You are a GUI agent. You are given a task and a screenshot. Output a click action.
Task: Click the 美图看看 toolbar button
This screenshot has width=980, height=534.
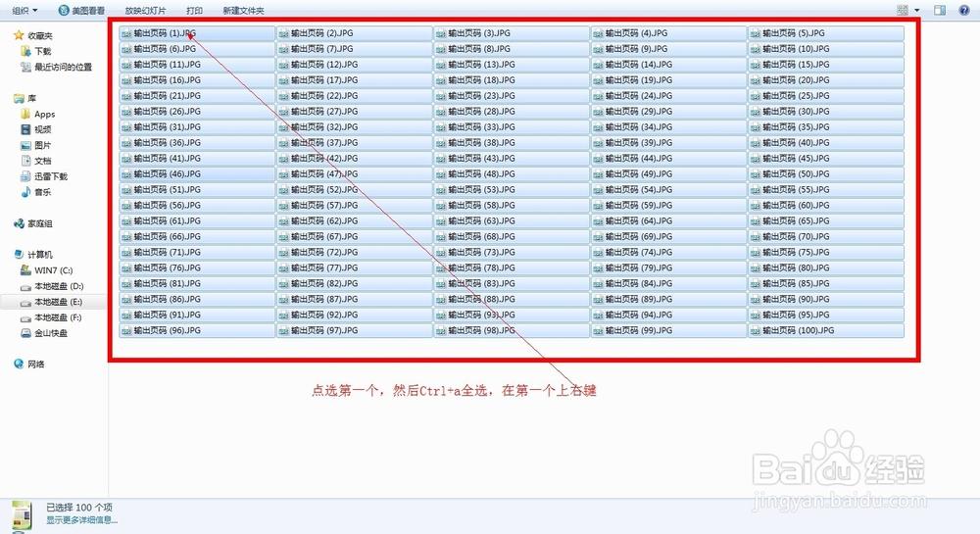pyautogui.click(x=82, y=10)
